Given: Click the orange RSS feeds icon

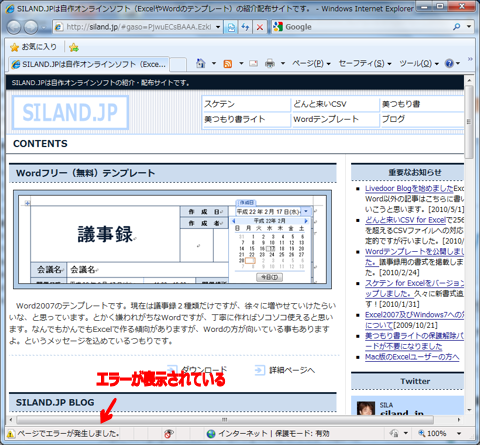Looking at the screenshot, I should point(228,64).
